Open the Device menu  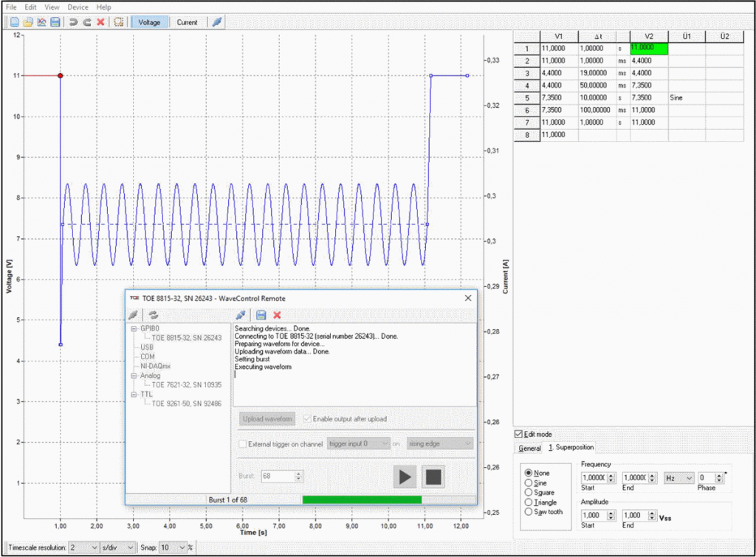78,7
